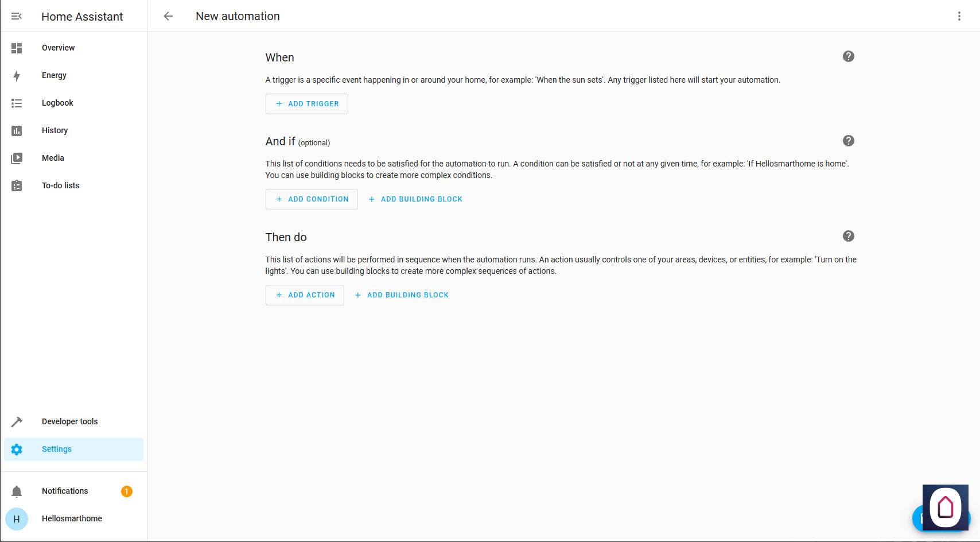Open help for the When section
The image size is (980, 542).
click(x=849, y=56)
